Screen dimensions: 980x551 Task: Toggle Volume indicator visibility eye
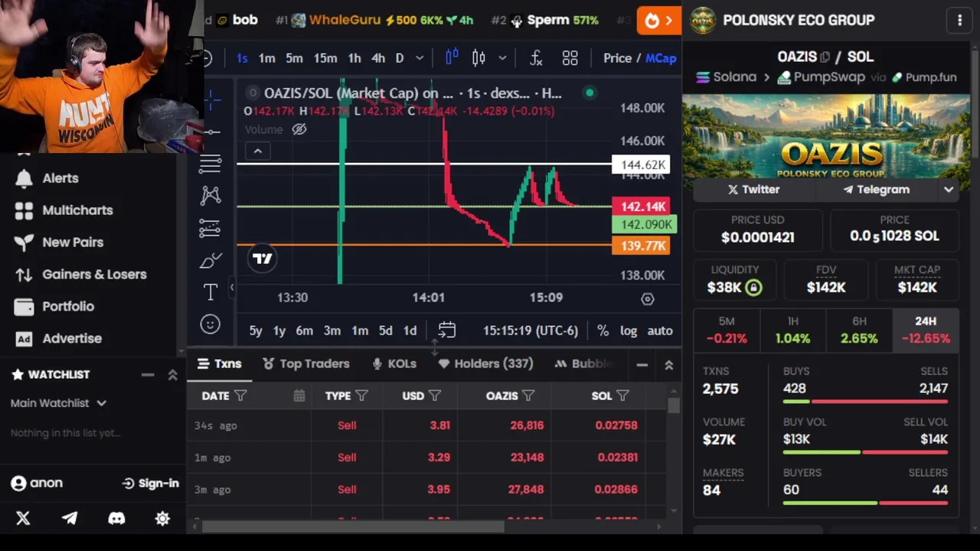pyautogui.click(x=299, y=129)
